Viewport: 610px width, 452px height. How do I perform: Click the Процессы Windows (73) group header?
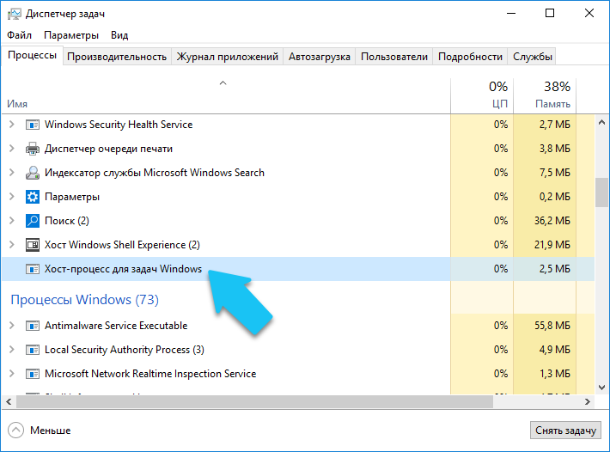(85, 300)
